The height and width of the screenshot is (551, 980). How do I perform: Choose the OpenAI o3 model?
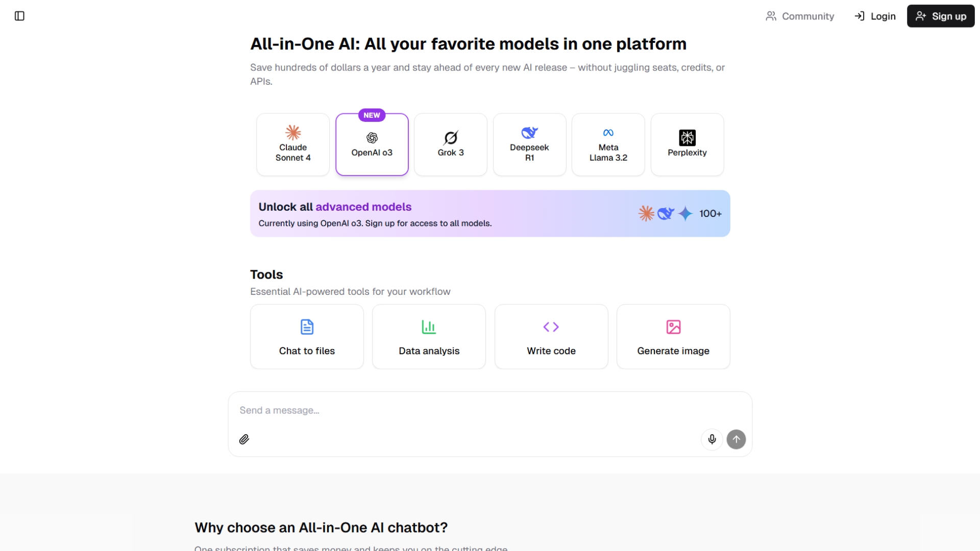click(372, 144)
